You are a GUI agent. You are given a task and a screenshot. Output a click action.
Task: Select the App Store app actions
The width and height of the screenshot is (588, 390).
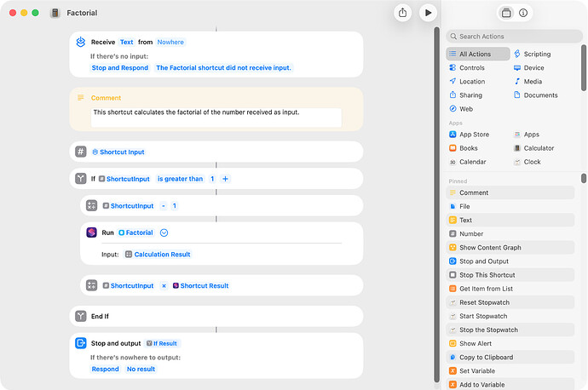474,135
